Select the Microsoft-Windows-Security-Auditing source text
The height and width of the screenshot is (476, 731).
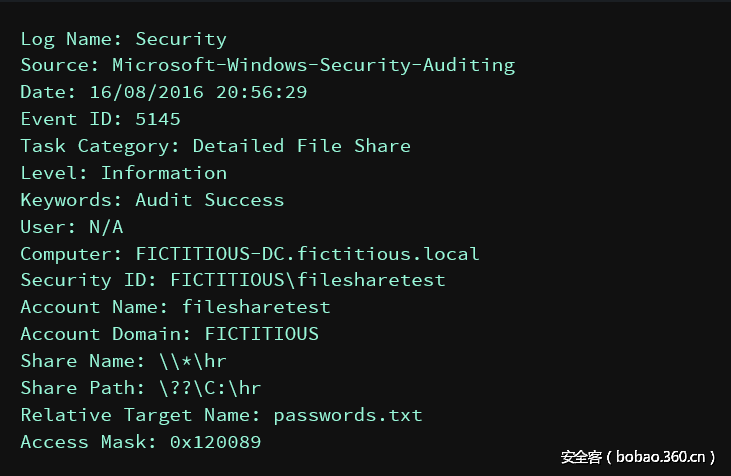[x=313, y=66]
